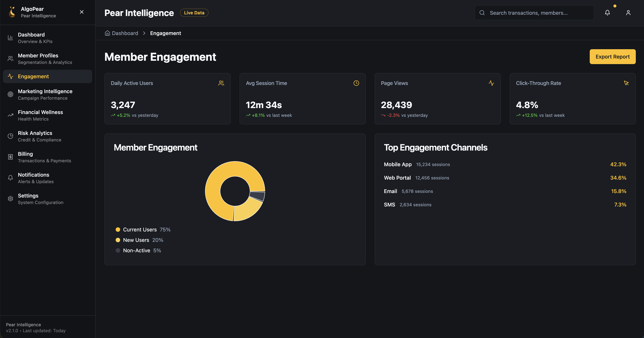Toggle the Current Users legend entry

(x=140, y=229)
